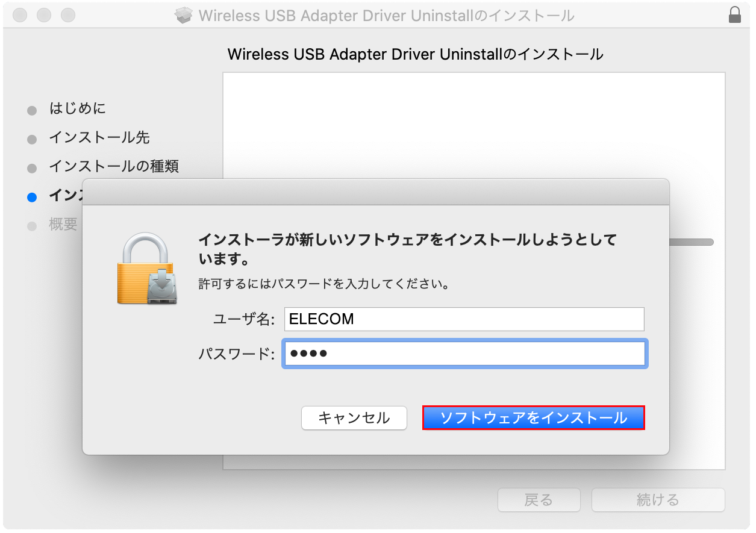Click the red close window button
The height and width of the screenshot is (533, 756).
20,15
